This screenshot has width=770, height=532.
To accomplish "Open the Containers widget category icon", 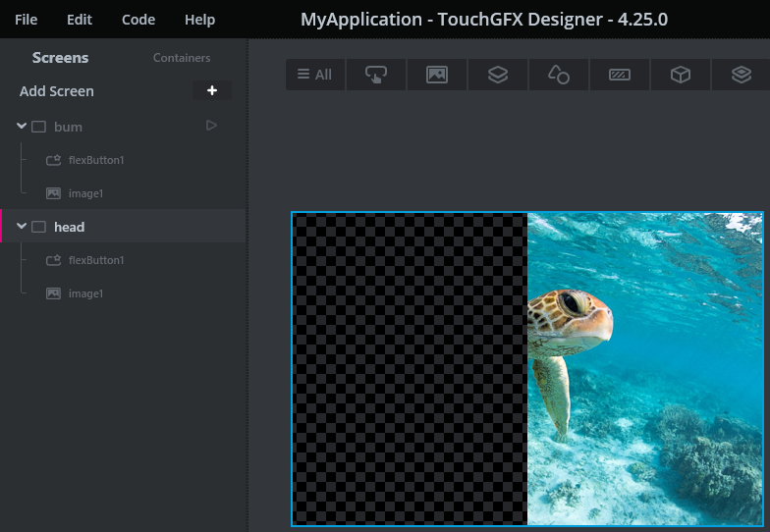I will click(498, 75).
